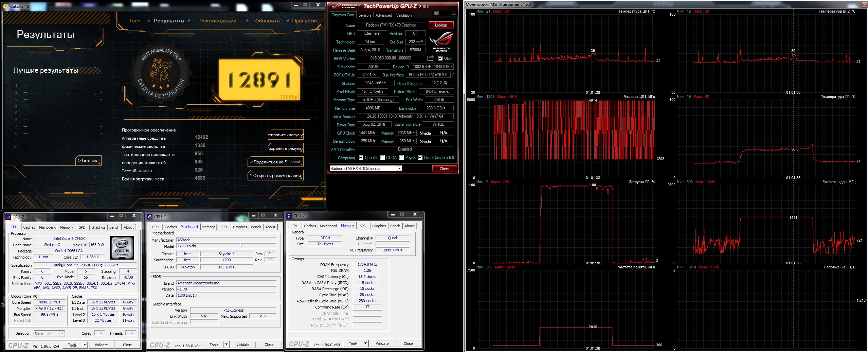Open the Caches tab in the CPU window of CPU-Z

click(x=29, y=227)
